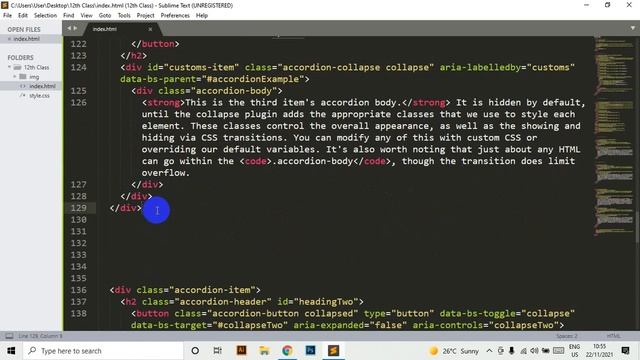Switch the ENG US input language

(x=574, y=351)
